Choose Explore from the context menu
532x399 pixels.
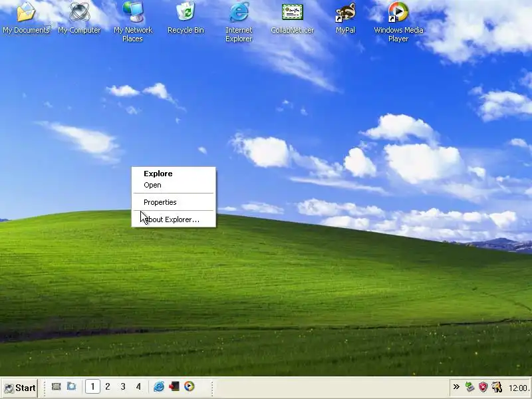coord(174,174)
